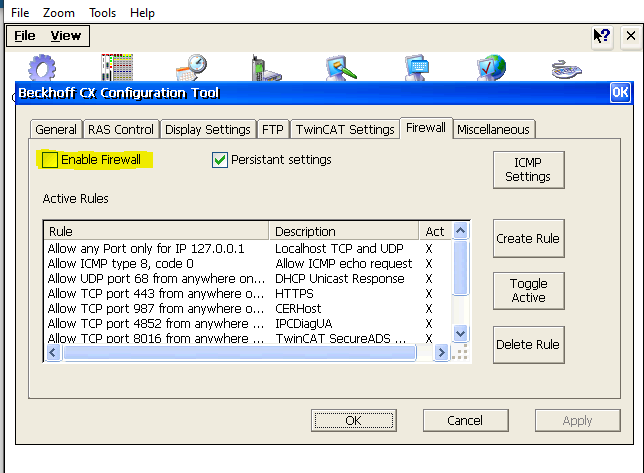This screenshot has height=473, width=644.
Task: Switch to the General tab
Action: point(56,129)
